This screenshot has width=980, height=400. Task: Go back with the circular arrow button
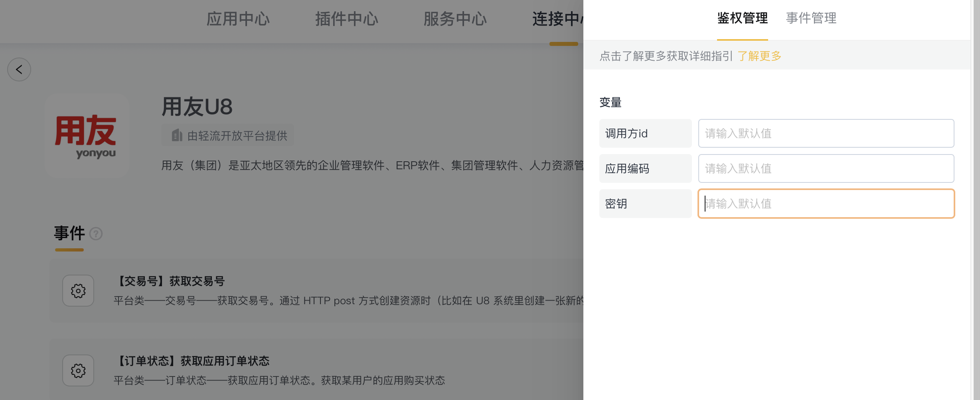click(x=19, y=69)
